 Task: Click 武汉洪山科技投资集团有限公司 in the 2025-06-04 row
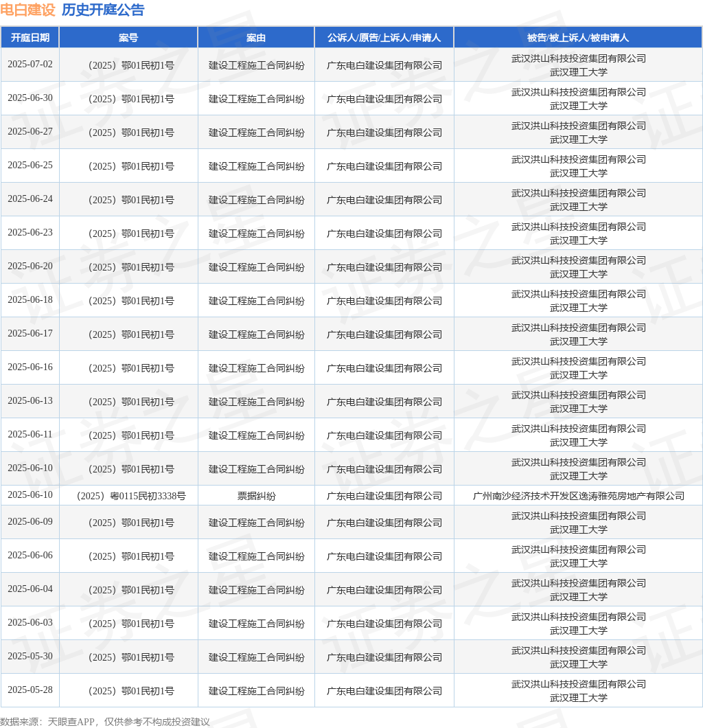(578, 583)
